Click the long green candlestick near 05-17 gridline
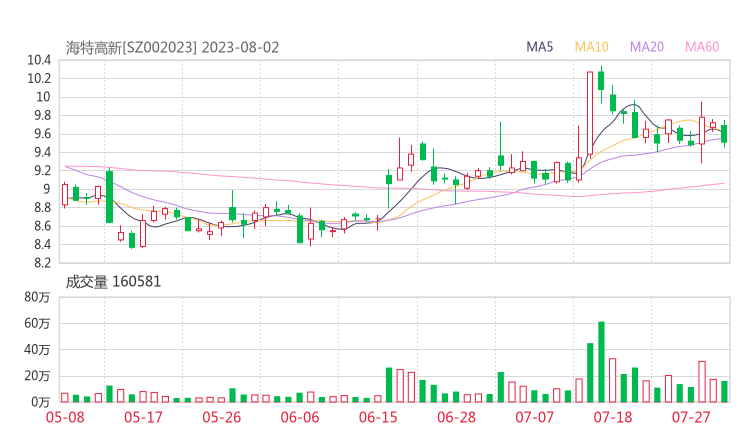Screen dimensions: 740x440 (109, 196)
